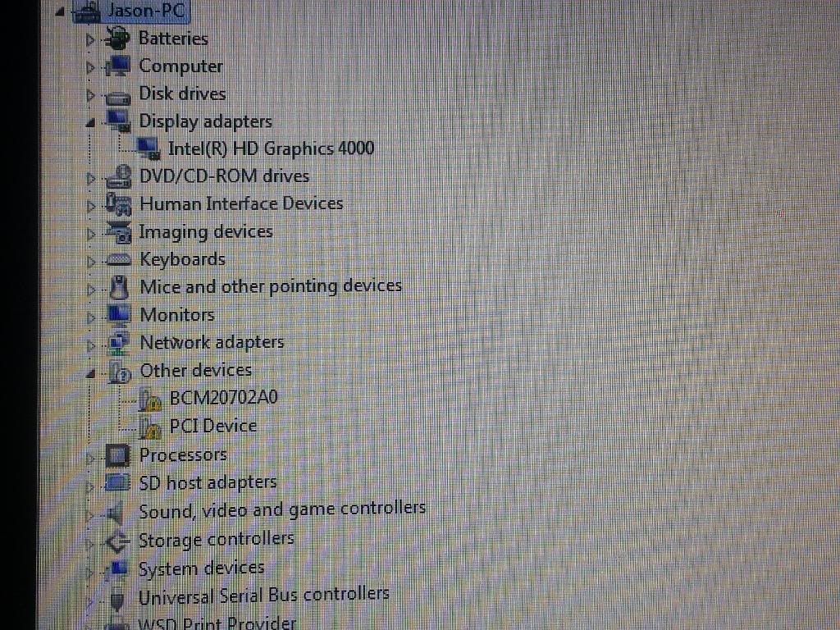840x630 pixels.
Task: Expand the DVD/CD-ROM drives node
Action: tap(90, 178)
